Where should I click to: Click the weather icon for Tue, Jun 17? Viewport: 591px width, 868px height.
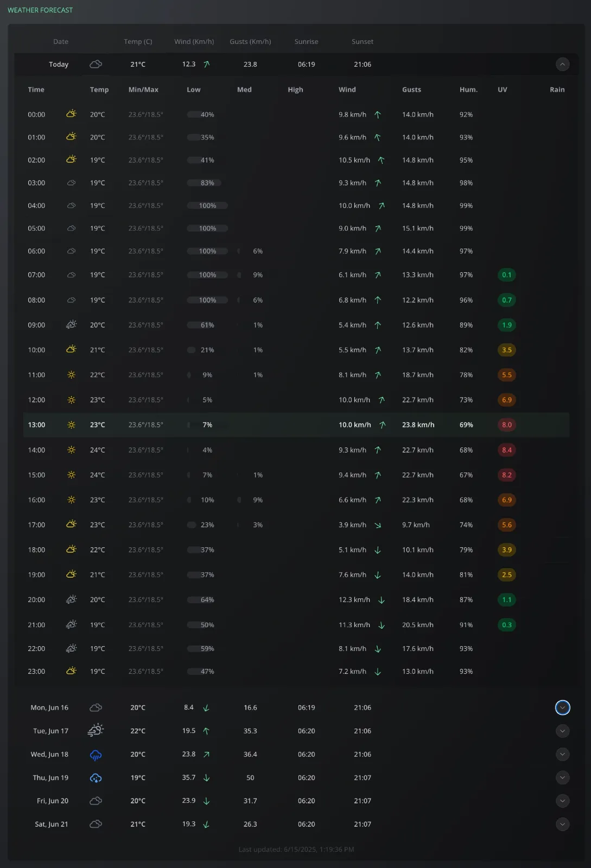pyautogui.click(x=96, y=731)
